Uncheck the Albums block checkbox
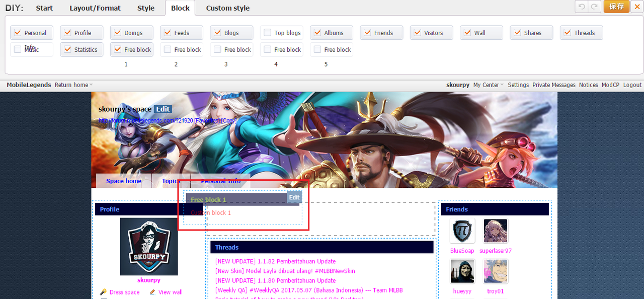The image size is (644, 299). [x=317, y=33]
